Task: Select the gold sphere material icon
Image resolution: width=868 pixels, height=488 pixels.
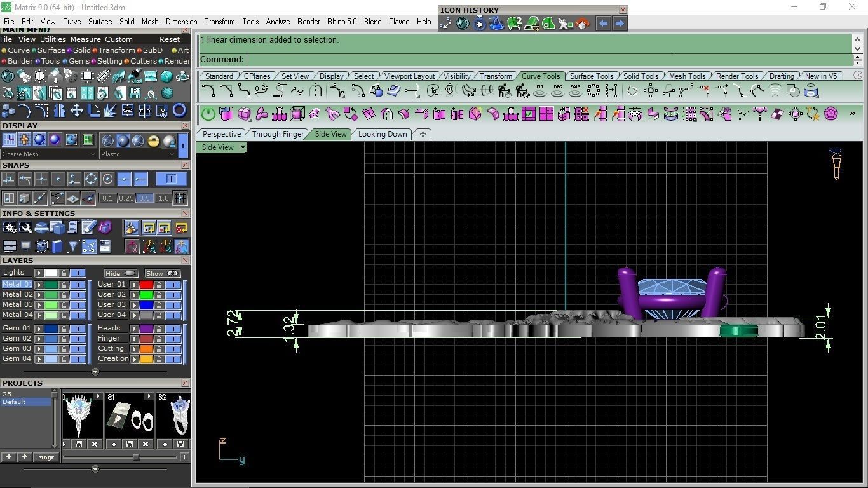Action: [153, 140]
